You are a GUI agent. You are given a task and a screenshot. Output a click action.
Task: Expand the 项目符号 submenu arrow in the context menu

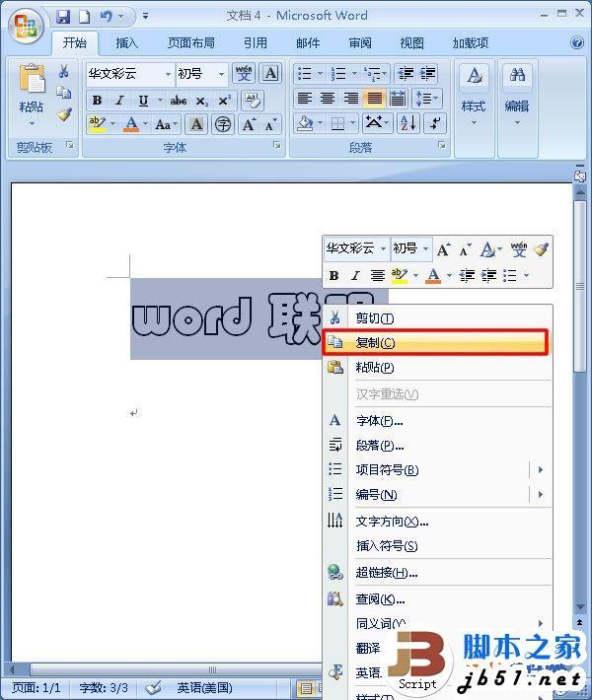[541, 470]
